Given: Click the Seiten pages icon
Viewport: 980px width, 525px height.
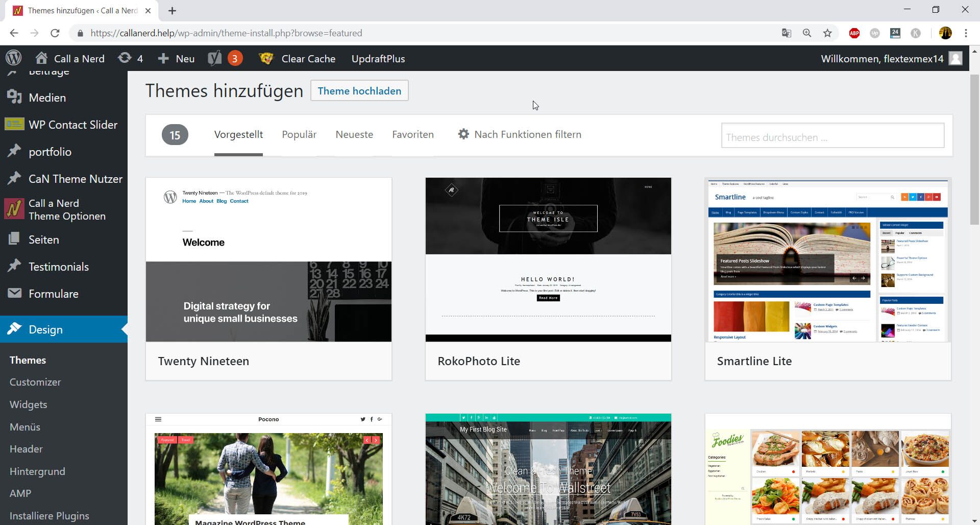Looking at the screenshot, I should [14, 239].
